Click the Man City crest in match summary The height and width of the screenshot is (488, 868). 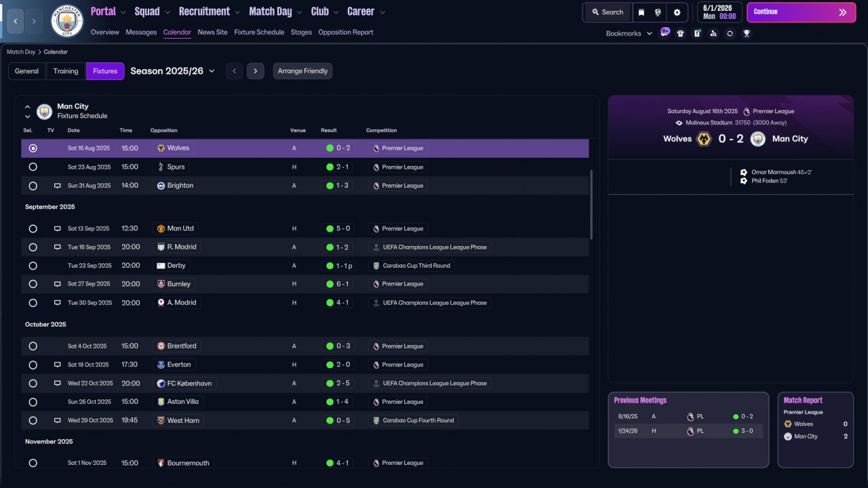757,139
